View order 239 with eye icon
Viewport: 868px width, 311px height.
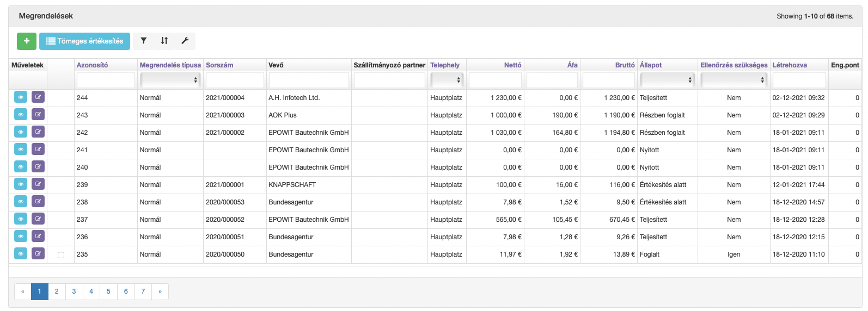pos(21,184)
